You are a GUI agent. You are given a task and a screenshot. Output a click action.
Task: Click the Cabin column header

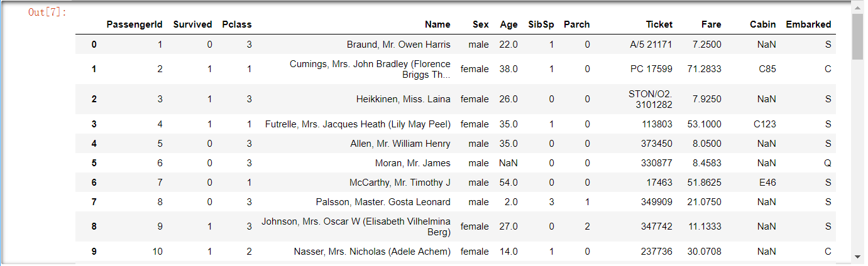coord(763,24)
